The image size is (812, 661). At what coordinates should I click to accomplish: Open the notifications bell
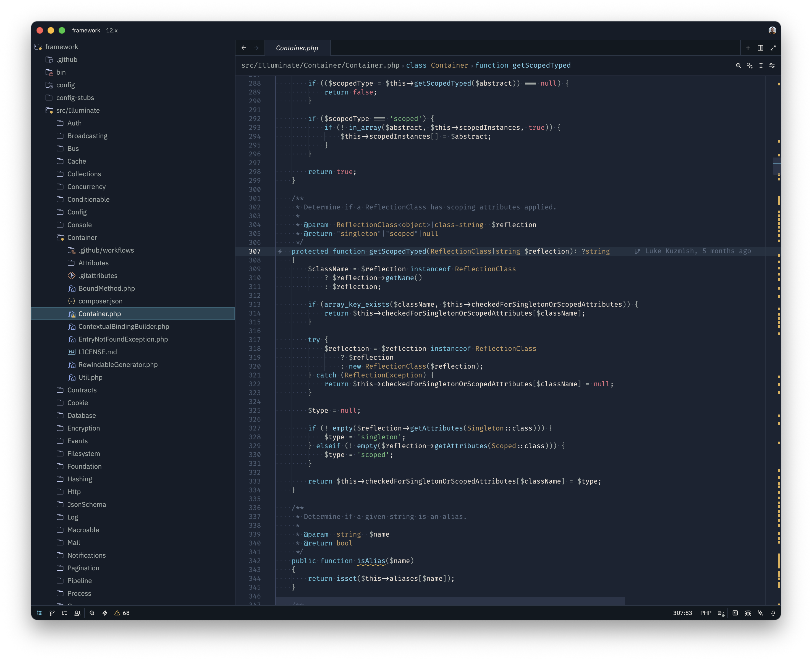[x=773, y=613]
